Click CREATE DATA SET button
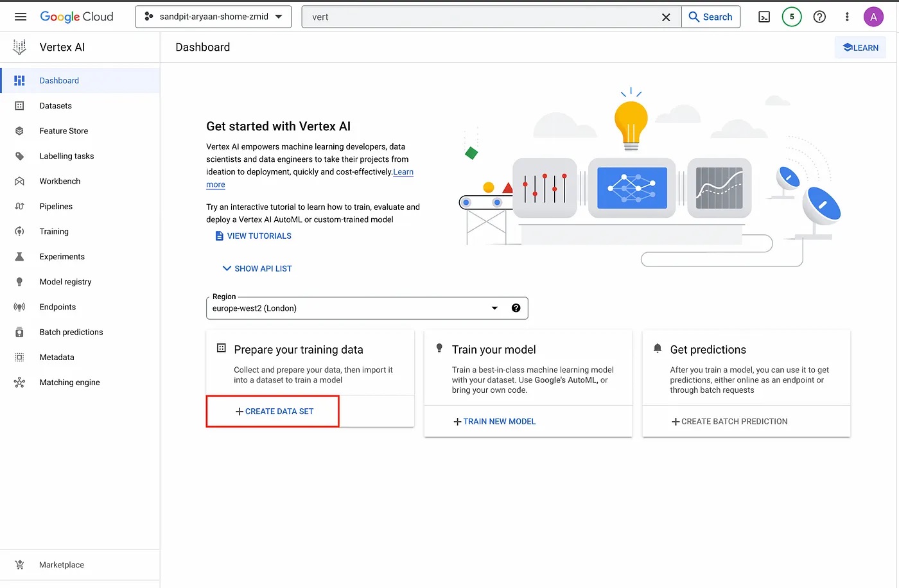Image resolution: width=899 pixels, height=588 pixels. click(274, 411)
